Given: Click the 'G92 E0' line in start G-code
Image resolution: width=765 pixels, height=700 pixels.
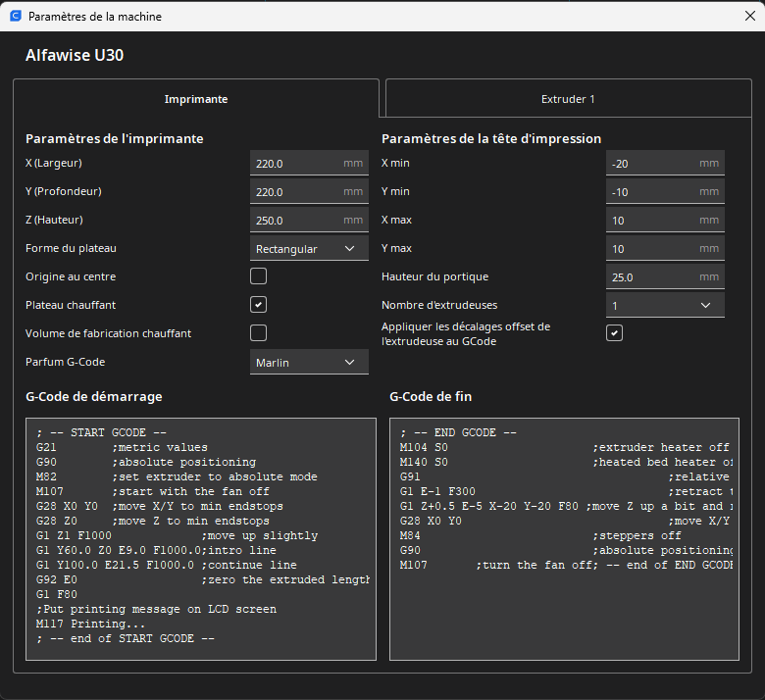Looking at the screenshot, I should coord(202,579).
